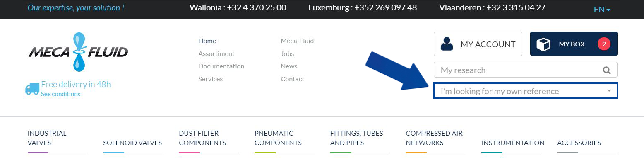Visit the Jobs page link
The image size is (644, 158).
click(x=287, y=53)
